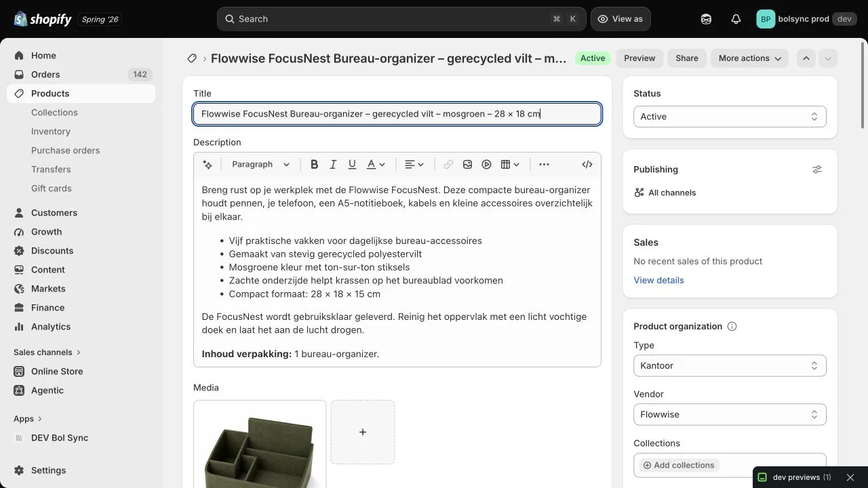The width and height of the screenshot is (868, 488).
Task: Toggle italic formatting
Action: coord(333,164)
